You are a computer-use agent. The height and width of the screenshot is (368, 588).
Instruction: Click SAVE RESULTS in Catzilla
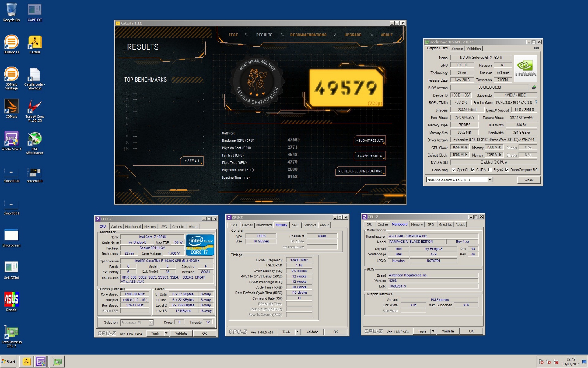pos(370,156)
